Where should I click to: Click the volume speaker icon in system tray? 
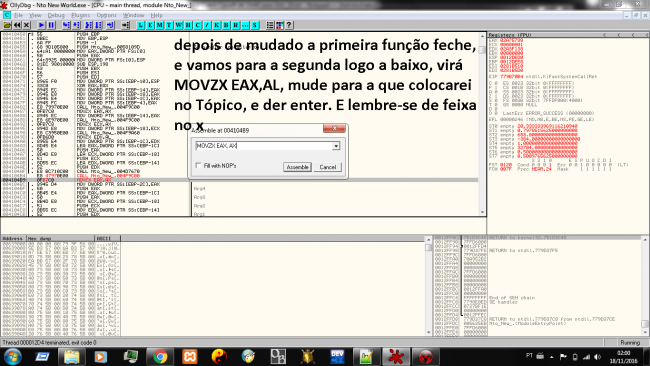597,356
